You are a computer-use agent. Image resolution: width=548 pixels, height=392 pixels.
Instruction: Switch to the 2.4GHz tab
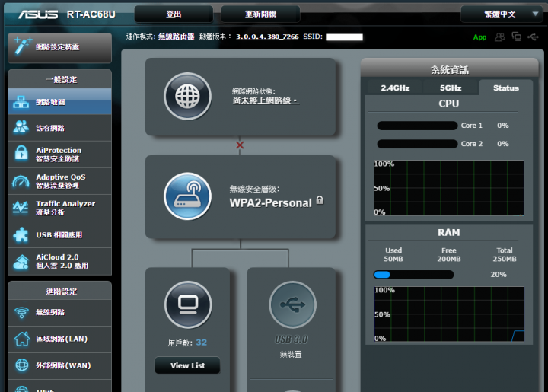click(395, 88)
